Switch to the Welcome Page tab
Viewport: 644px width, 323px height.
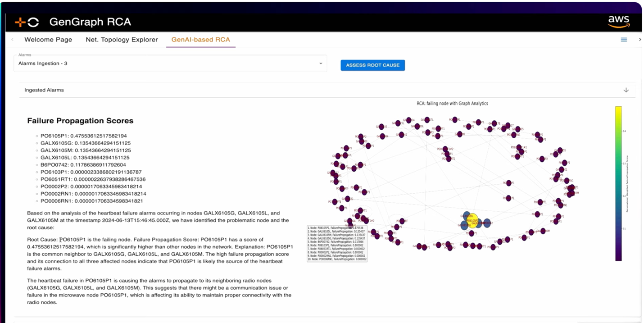48,40
